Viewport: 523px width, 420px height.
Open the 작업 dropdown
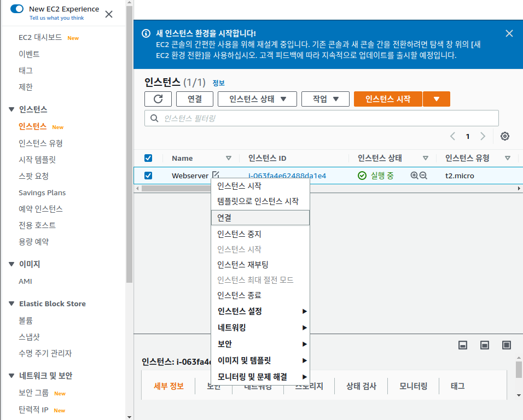click(325, 99)
